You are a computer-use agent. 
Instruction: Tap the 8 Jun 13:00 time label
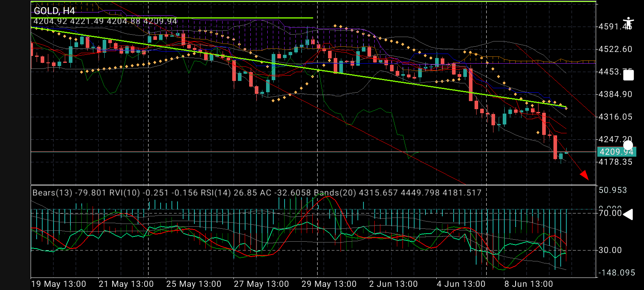coord(528,284)
